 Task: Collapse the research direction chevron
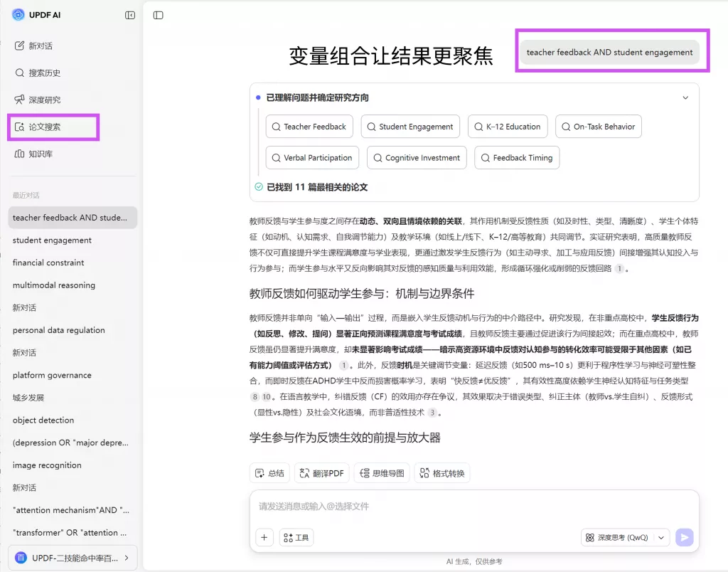685,98
